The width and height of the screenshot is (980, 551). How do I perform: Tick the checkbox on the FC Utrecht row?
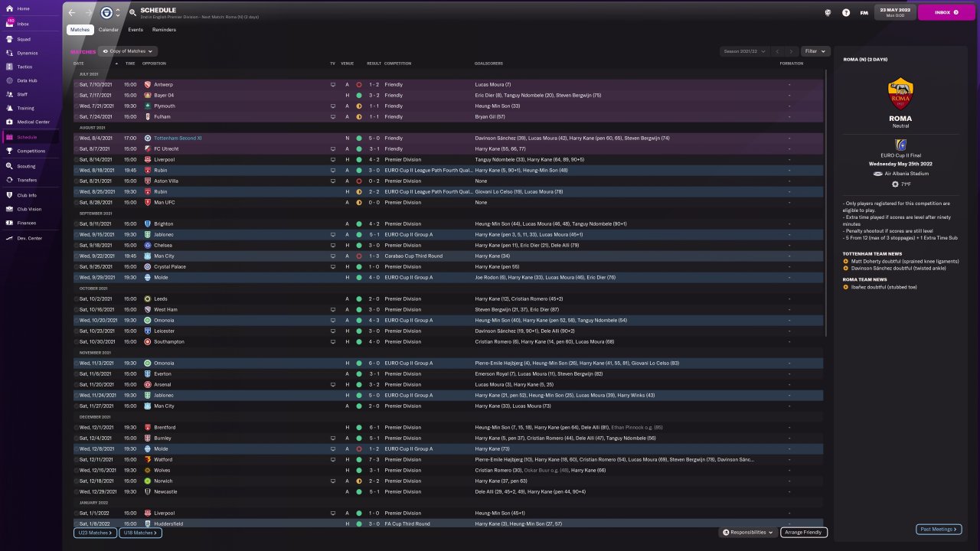76,148
